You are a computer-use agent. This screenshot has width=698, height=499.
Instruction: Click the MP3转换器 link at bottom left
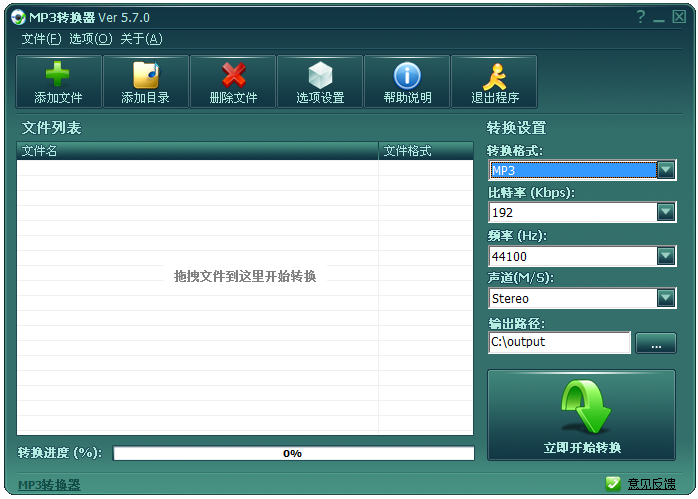click(x=49, y=485)
